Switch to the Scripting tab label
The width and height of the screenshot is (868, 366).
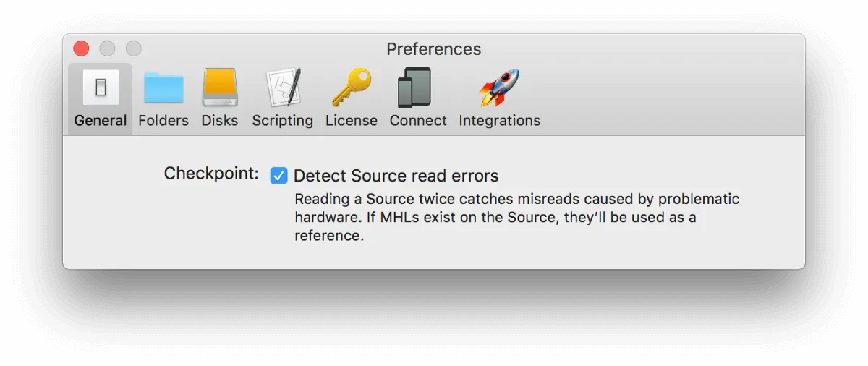tap(283, 121)
